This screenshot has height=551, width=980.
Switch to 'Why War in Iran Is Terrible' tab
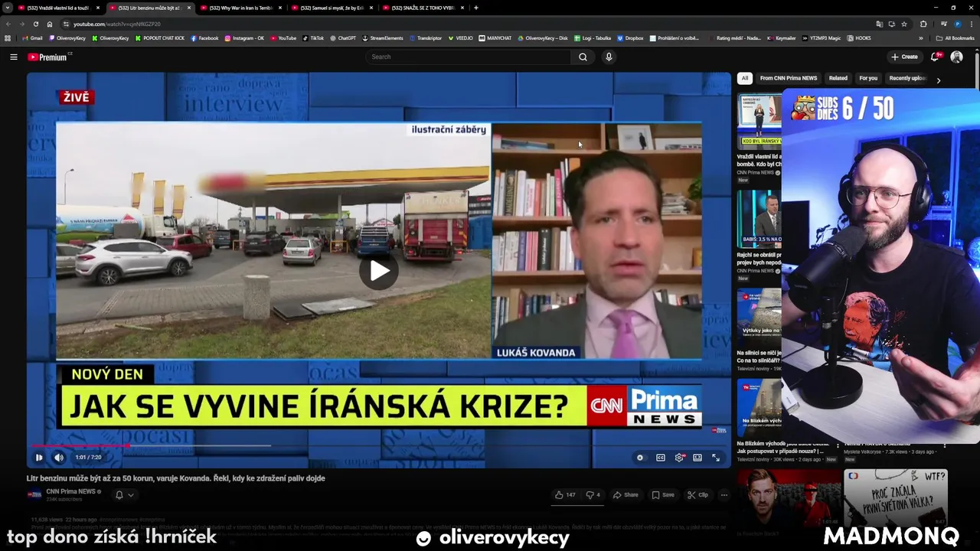pos(241,8)
